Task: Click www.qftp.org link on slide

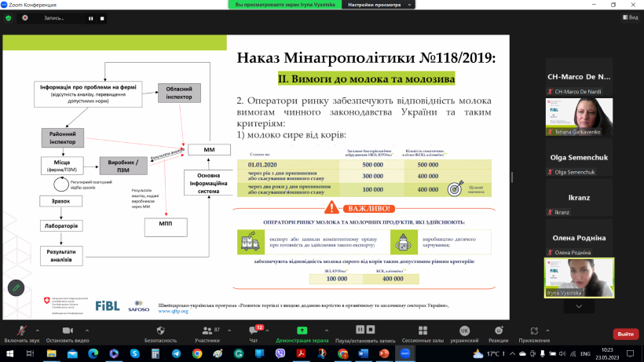Action: point(173,311)
